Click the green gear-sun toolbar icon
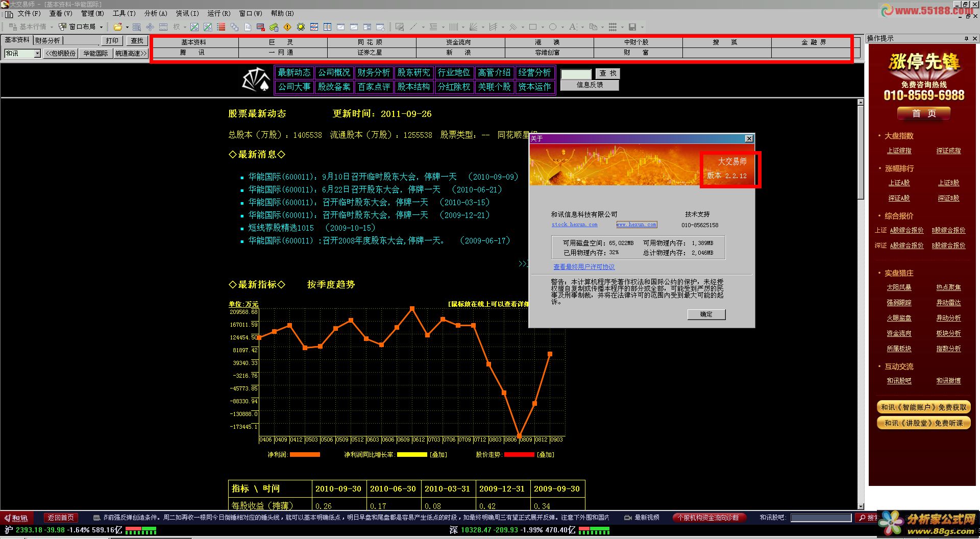The image size is (980, 539). point(301,27)
